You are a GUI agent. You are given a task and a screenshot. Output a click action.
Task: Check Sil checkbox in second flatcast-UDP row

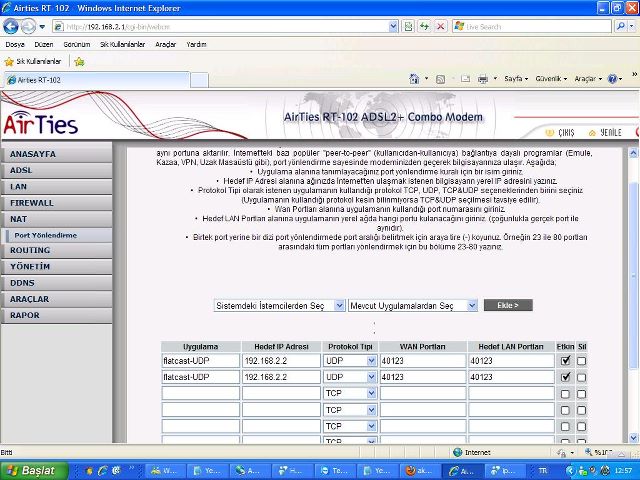(x=582, y=378)
